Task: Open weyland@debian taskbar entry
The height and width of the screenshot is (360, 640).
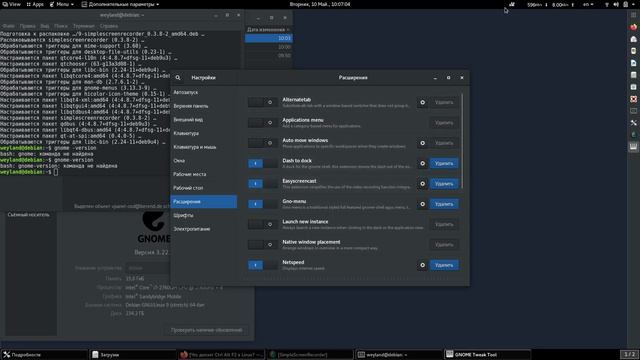Action: (399, 355)
